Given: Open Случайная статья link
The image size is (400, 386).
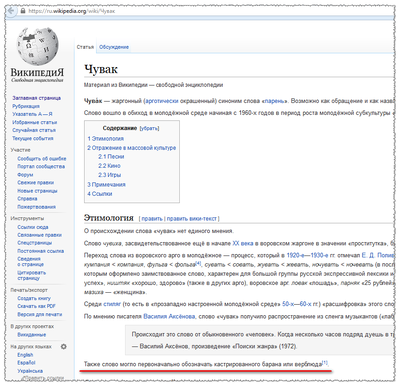Looking at the screenshot, I should pos(34,130).
